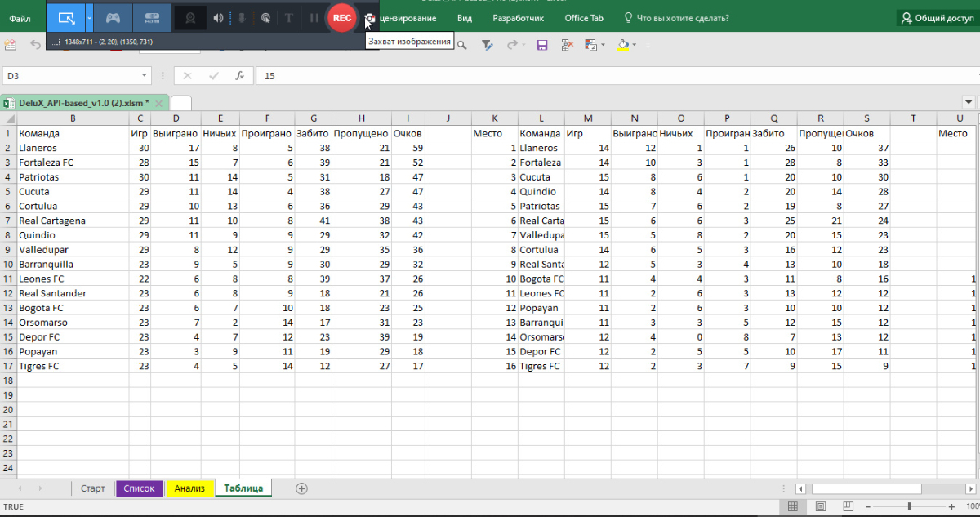Switch to Normal view icon in status bar
This screenshot has height=517, width=980.
pos(792,507)
